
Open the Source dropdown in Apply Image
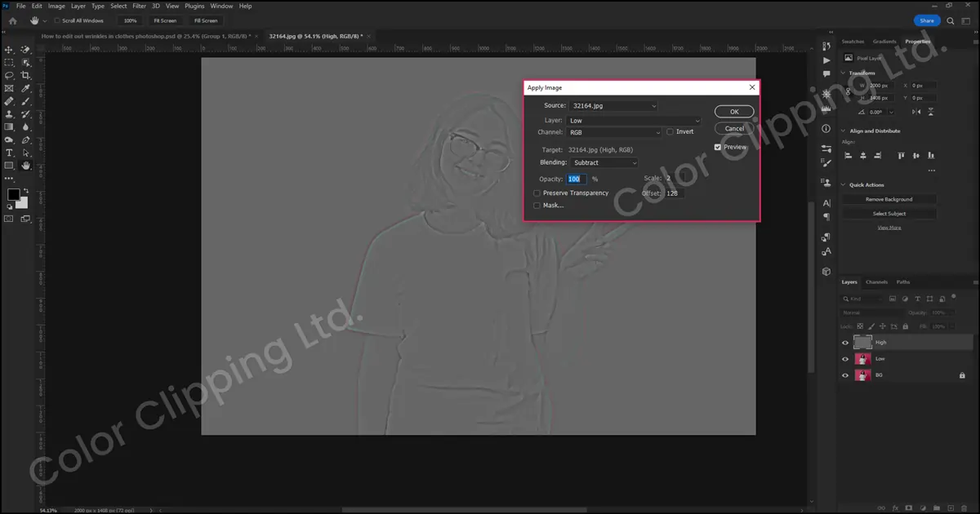[x=612, y=106]
